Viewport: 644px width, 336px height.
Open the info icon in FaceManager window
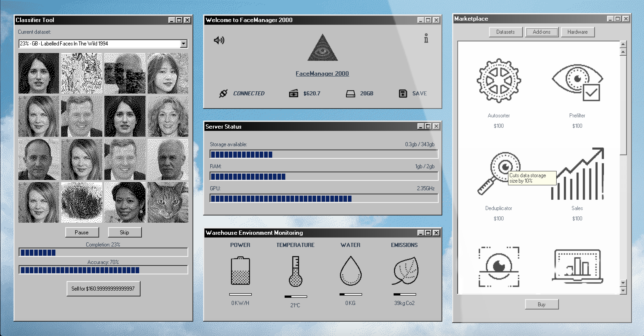pos(426,38)
